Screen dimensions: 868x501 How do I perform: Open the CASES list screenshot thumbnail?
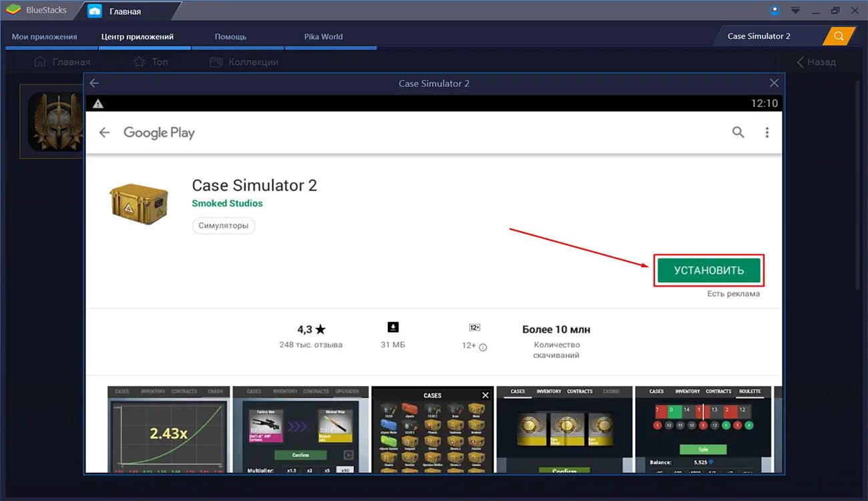(x=433, y=430)
